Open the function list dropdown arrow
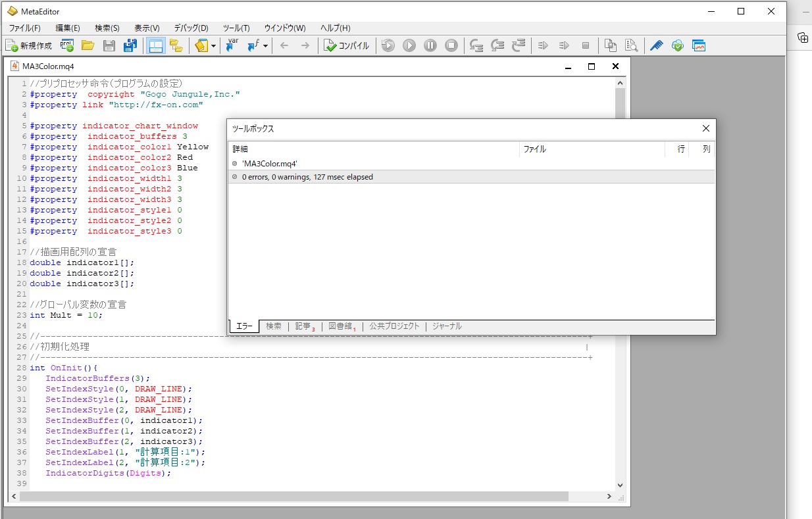The height and width of the screenshot is (519, 812). (x=265, y=46)
